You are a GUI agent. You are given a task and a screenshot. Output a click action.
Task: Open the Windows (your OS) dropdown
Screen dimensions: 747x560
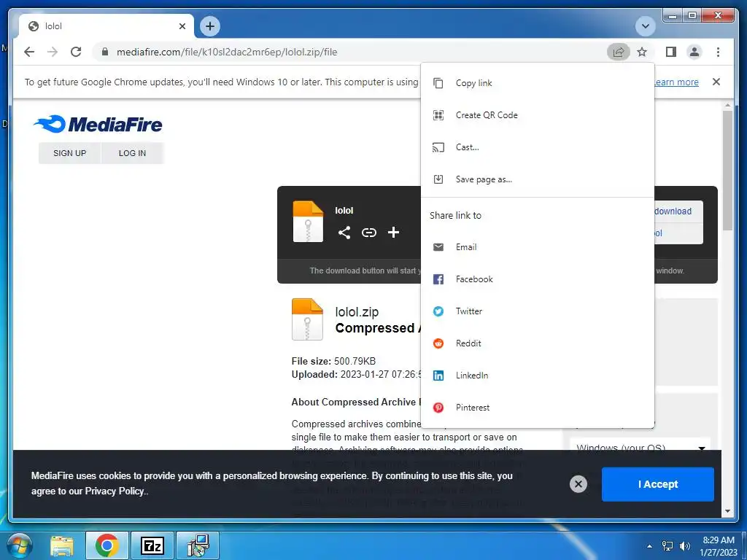(640, 446)
